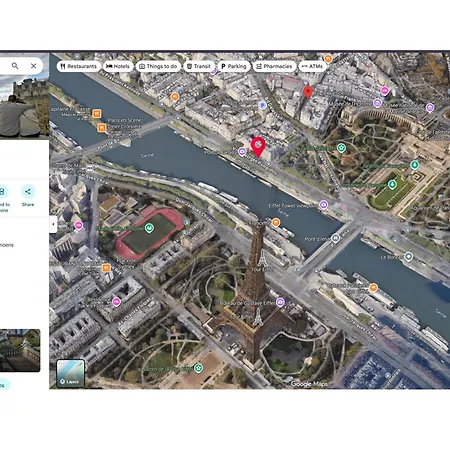Select the Hotels filter chip
This screenshot has height=450, width=450.
(118, 66)
